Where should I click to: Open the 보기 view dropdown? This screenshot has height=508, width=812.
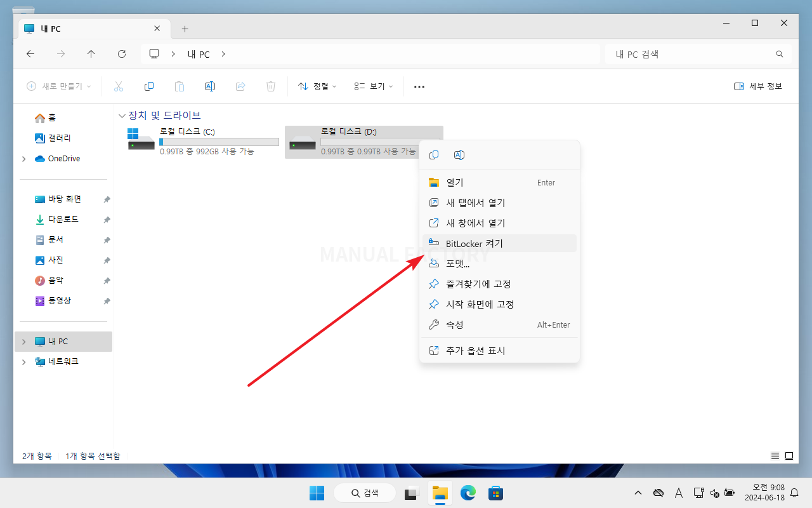click(374, 86)
